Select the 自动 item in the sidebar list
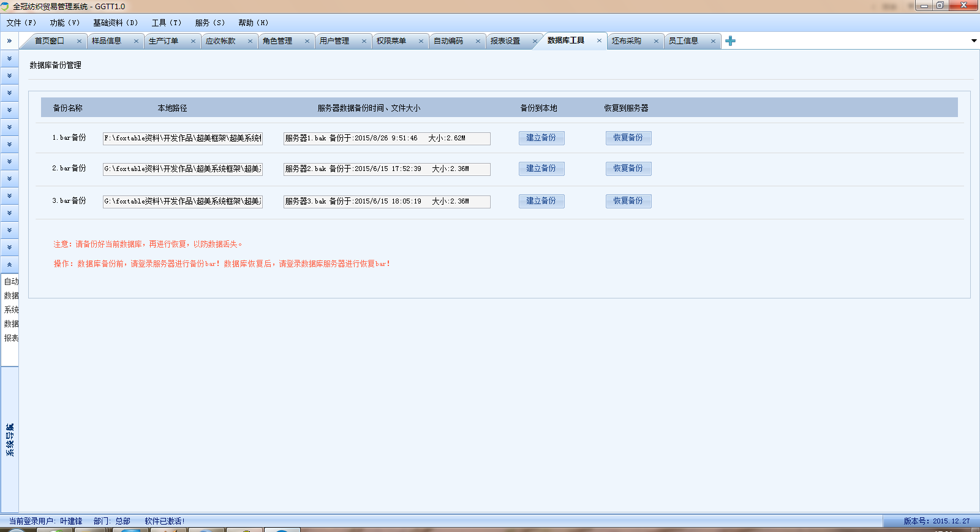980x532 pixels. tap(11, 282)
